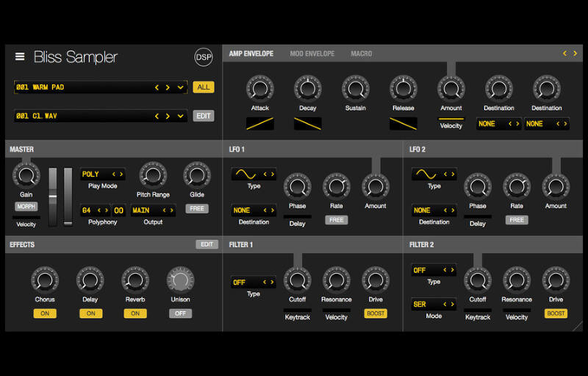Toggle Filter 1 BOOST switch
The height and width of the screenshot is (376, 588).
click(375, 314)
